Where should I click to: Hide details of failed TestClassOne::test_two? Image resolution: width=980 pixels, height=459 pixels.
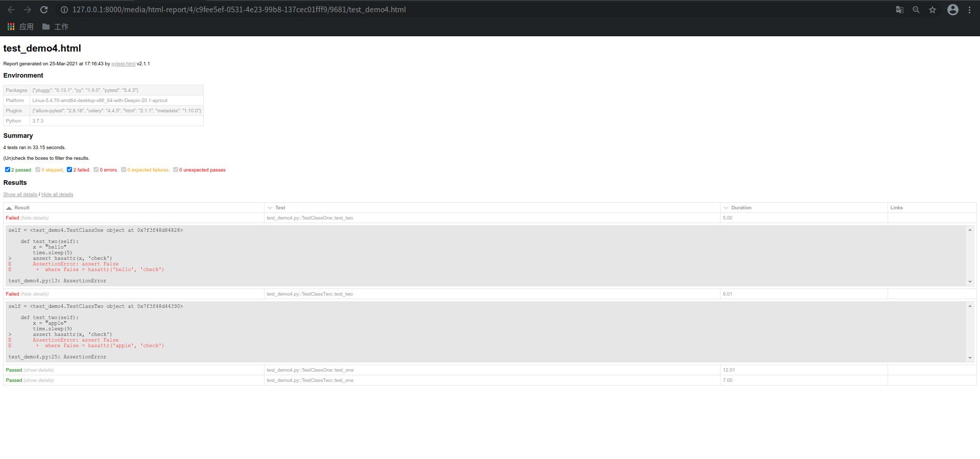click(x=35, y=218)
